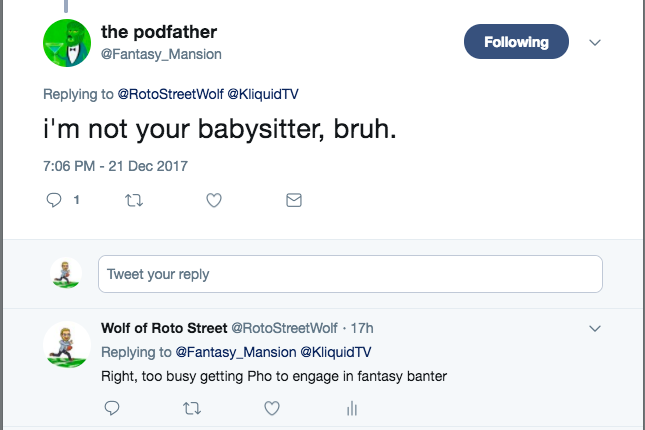
Task: Open the podfather's profile avatar
Action: [x=67, y=42]
